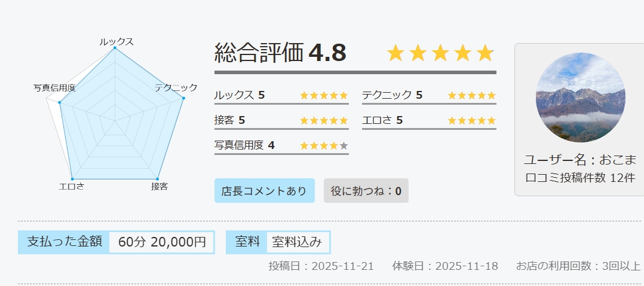Click the pentagon radar chart
Screen dimensions: 644x286
115,120
